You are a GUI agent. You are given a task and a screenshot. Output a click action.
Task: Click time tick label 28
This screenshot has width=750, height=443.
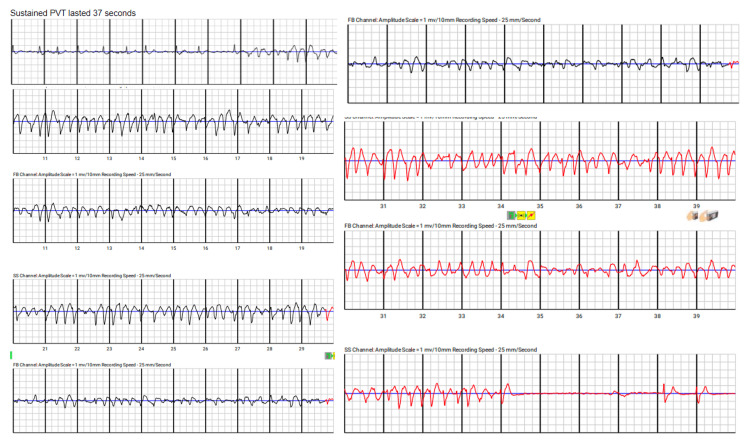pyautogui.click(x=269, y=349)
